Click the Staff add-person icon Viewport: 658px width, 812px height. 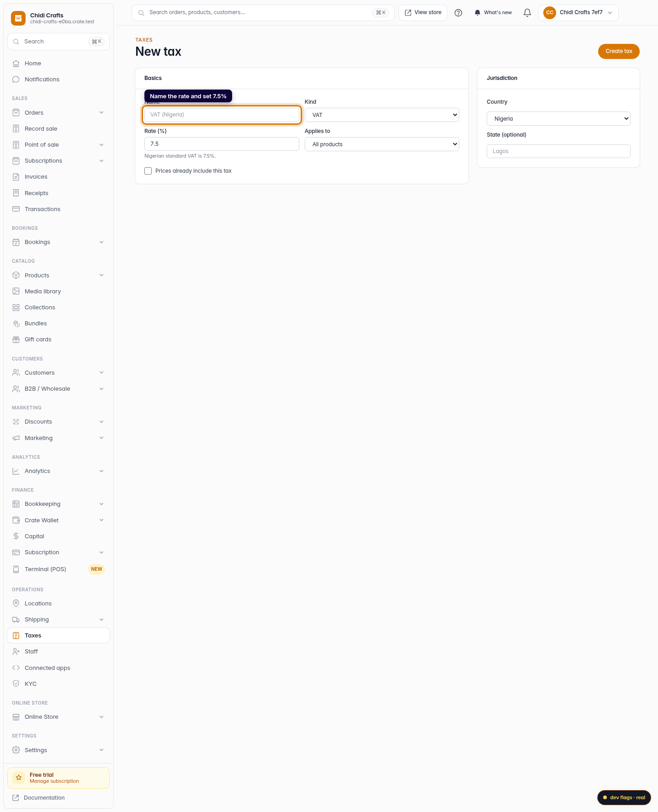tap(16, 652)
